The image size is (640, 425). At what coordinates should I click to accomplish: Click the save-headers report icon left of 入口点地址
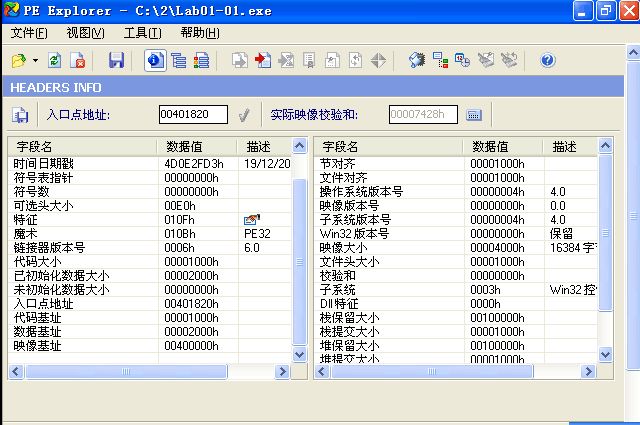tap(20, 115)
